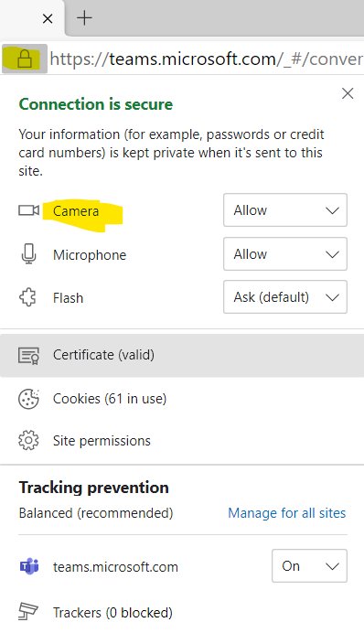This screenshot has width=364, height=633.
Task: Open Site permissions entry
Action: coord(182,441)
